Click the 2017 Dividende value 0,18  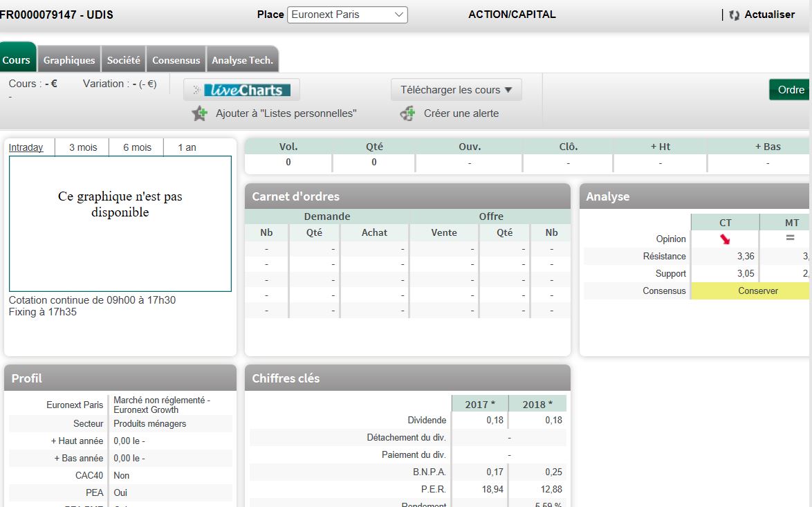495,420
